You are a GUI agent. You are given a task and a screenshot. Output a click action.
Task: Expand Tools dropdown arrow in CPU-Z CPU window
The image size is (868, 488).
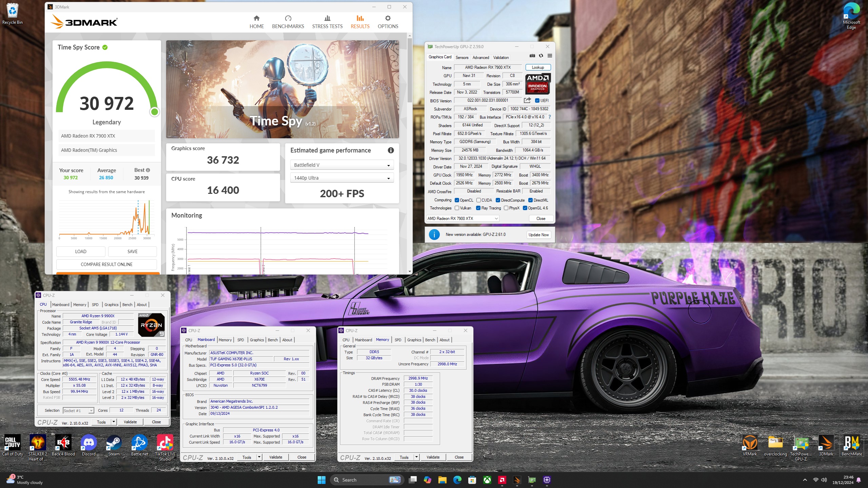[114, 422]
